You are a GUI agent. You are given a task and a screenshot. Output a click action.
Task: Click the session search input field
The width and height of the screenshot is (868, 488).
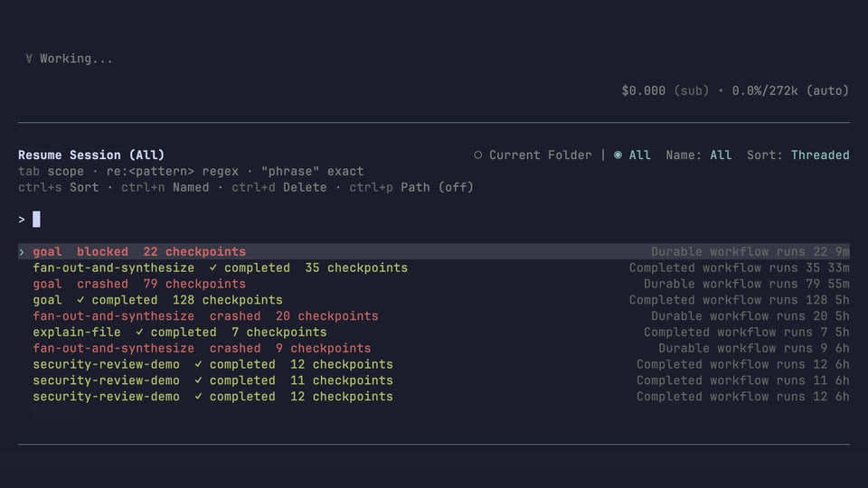pos(434,220)
